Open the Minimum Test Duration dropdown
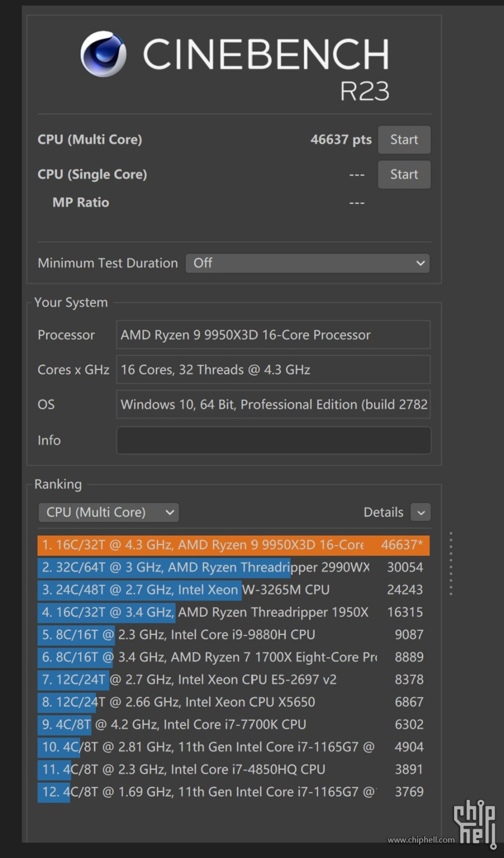 308,263
